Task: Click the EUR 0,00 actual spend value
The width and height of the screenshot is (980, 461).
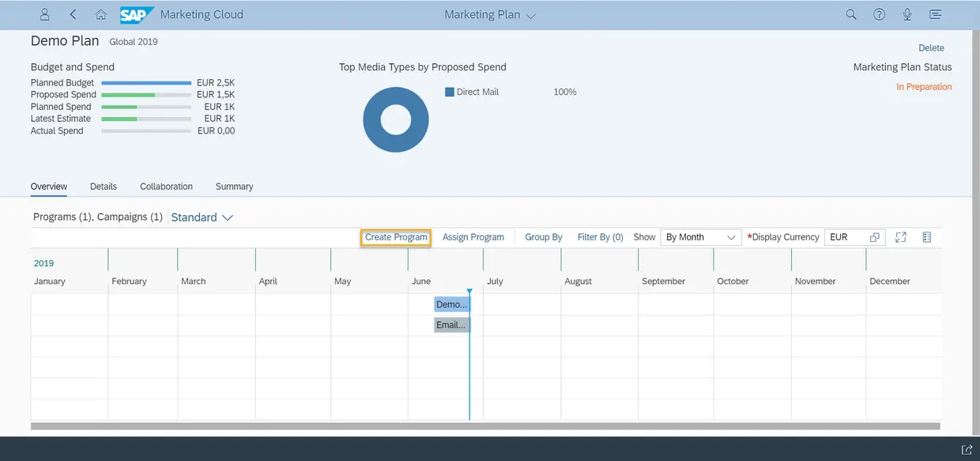Action: [216, 131]
